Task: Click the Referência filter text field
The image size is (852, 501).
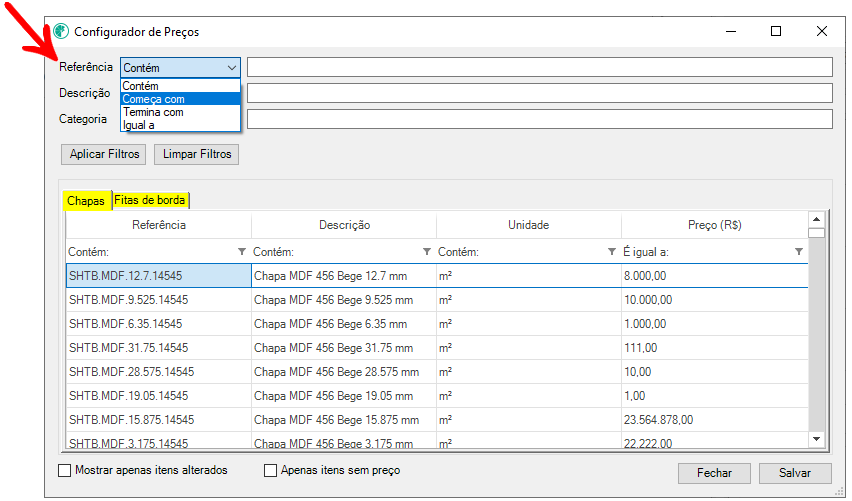Action: (x=539, y=67)
